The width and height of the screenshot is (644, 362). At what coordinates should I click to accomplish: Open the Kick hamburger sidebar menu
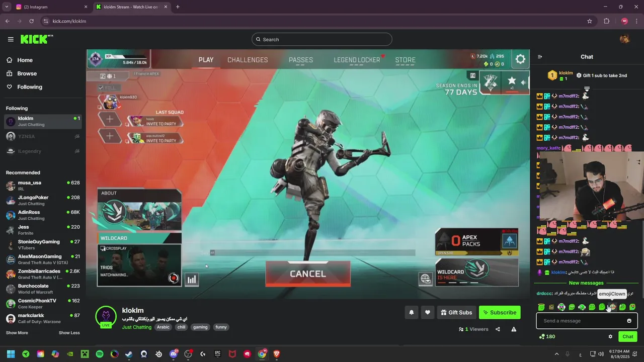coord(11,39)
